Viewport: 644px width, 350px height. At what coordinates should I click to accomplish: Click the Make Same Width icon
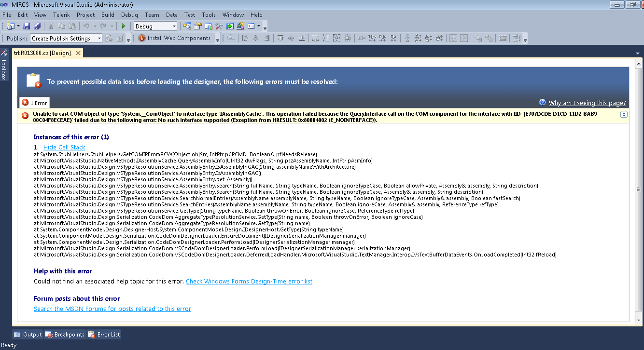point(316,38)
